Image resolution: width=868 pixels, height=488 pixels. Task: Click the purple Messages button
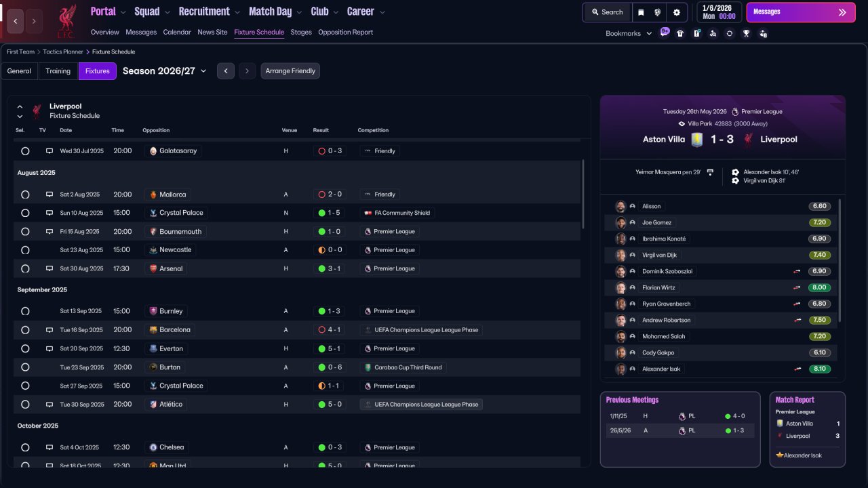tap(800, 12)
